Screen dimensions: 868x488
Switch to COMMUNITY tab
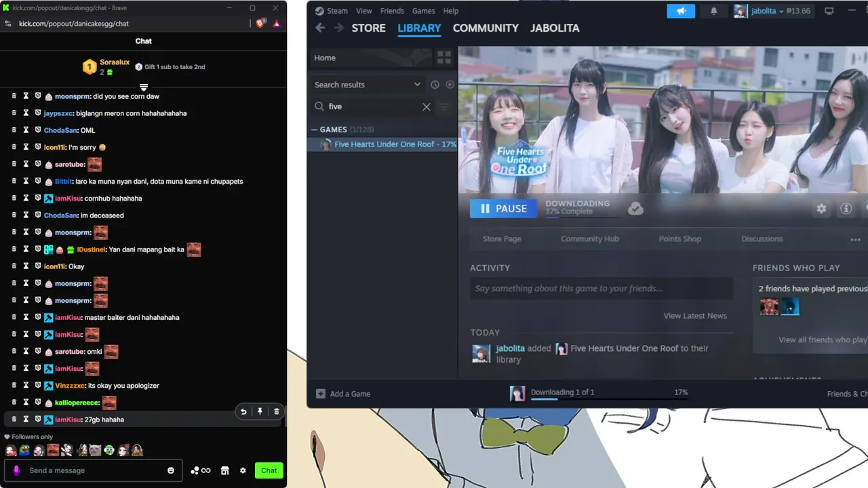[486, 28]
